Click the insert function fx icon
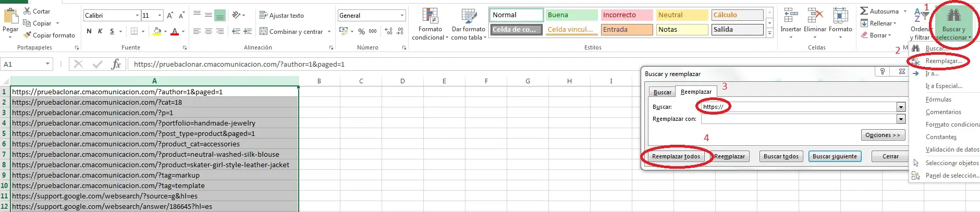Screen dimensions: 980x212 [116, 64]
